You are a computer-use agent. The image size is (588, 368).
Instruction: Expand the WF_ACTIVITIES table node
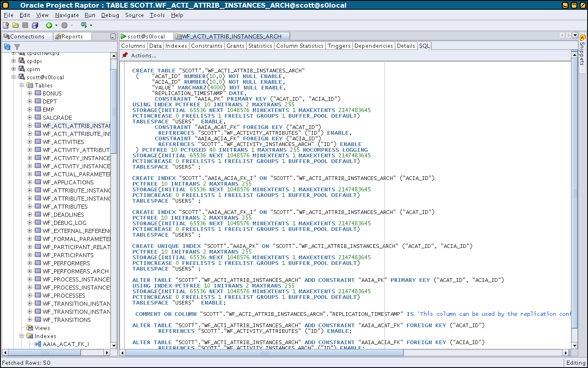tap(30, 142)
